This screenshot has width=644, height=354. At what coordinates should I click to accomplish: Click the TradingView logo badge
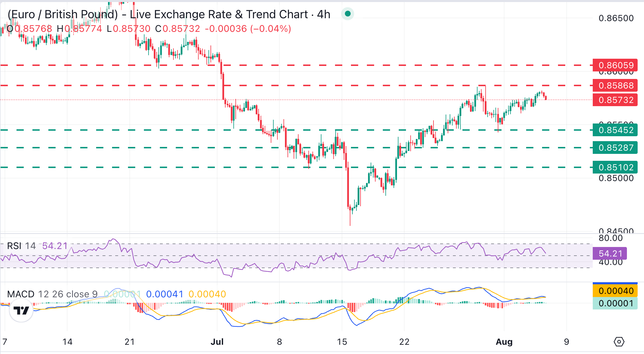(21, 310)
